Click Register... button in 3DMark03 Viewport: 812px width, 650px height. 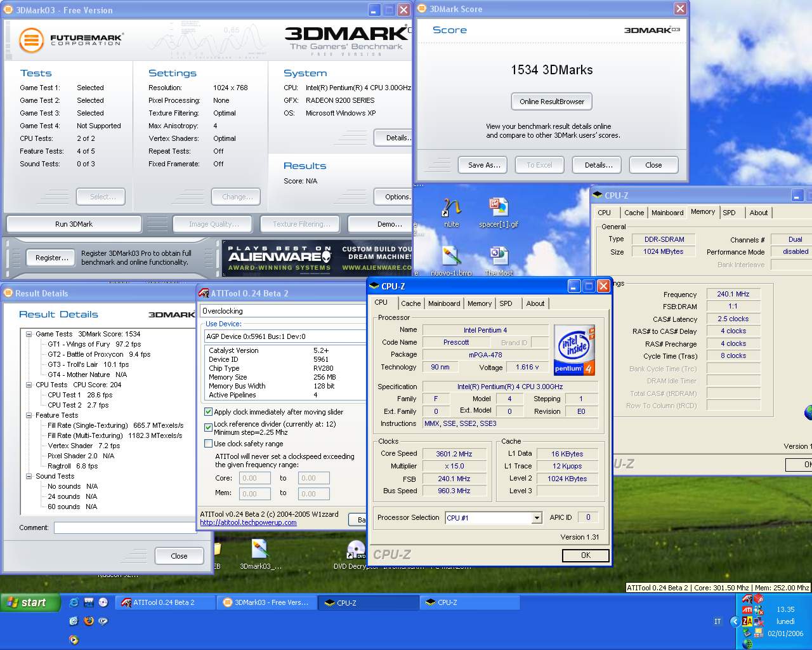pyautogui.click(x=52, y=258)
